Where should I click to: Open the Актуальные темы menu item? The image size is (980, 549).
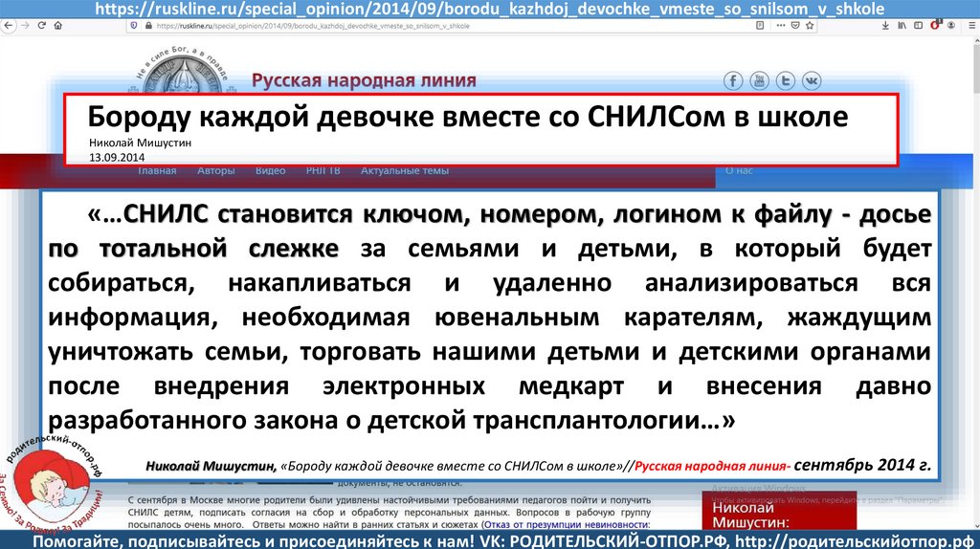click(x=405, y=170)
